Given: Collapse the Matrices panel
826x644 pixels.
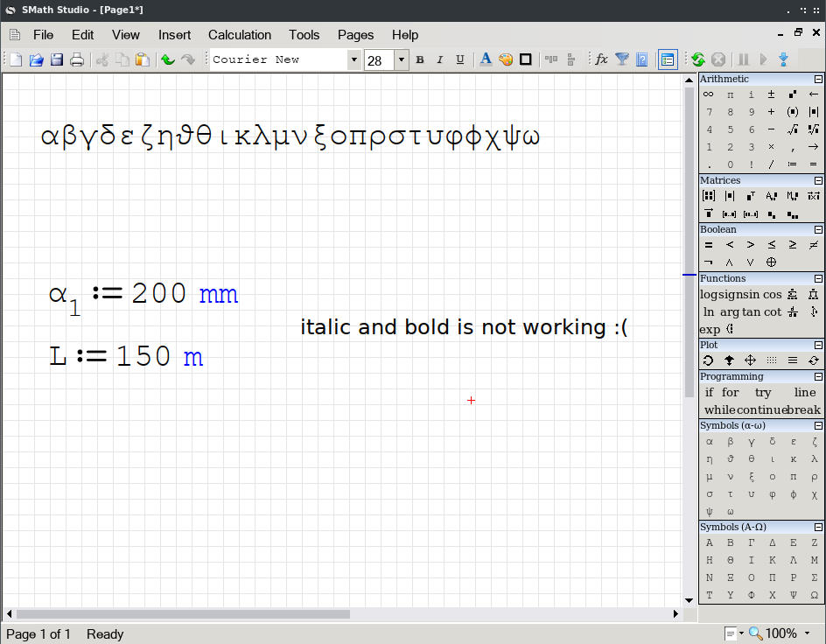Looking at the screenshot, I should pos(818,181).
